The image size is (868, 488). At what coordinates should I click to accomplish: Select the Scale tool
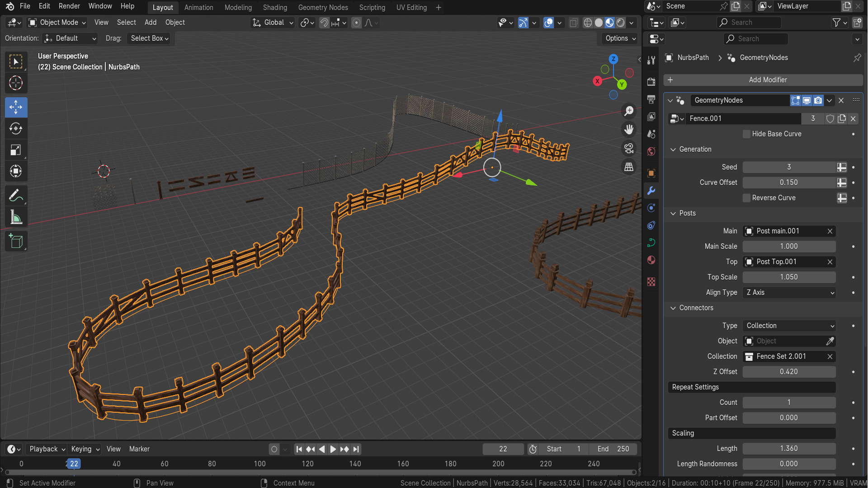click(x=16, y=150)
